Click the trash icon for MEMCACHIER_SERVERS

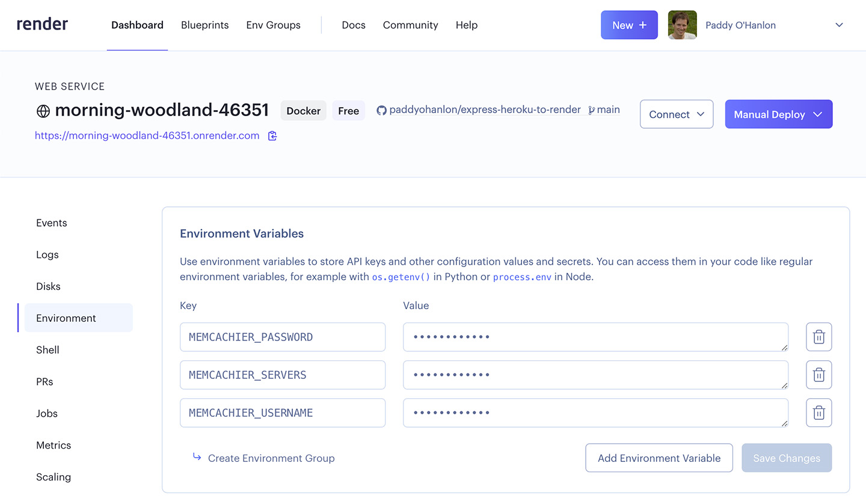(x=818, y=375)
